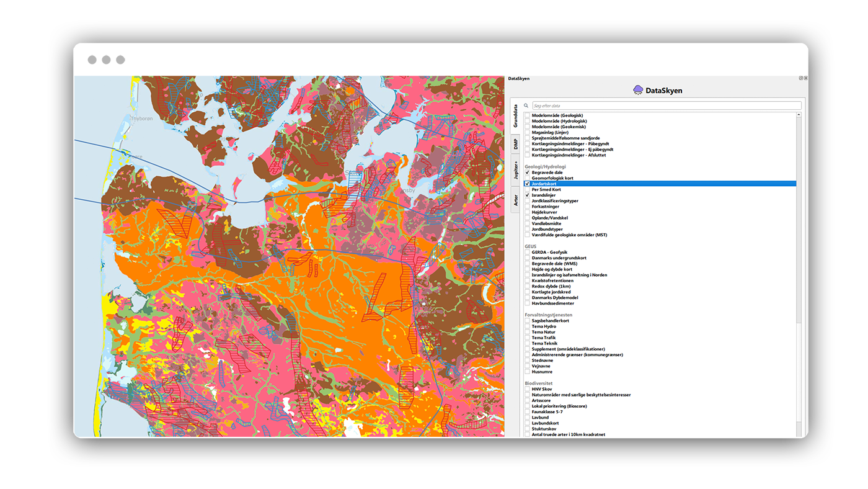Image resolution: width=868 pixels, height=489 pixels.
Task: Undock the DataSkyen panel with float icon
Action: [x=800, y=78]
